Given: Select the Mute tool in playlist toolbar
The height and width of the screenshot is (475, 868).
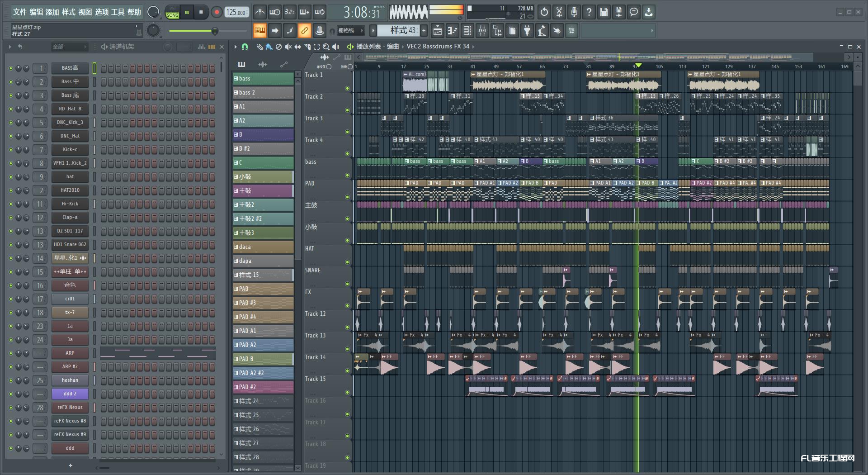Looking at the screenshot, I should (288, 47).
